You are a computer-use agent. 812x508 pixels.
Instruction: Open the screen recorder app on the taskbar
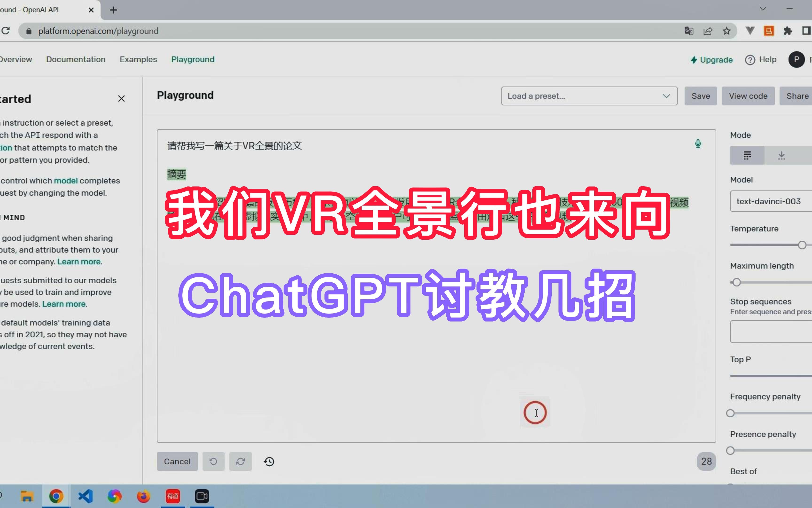[x=202, y=496]
